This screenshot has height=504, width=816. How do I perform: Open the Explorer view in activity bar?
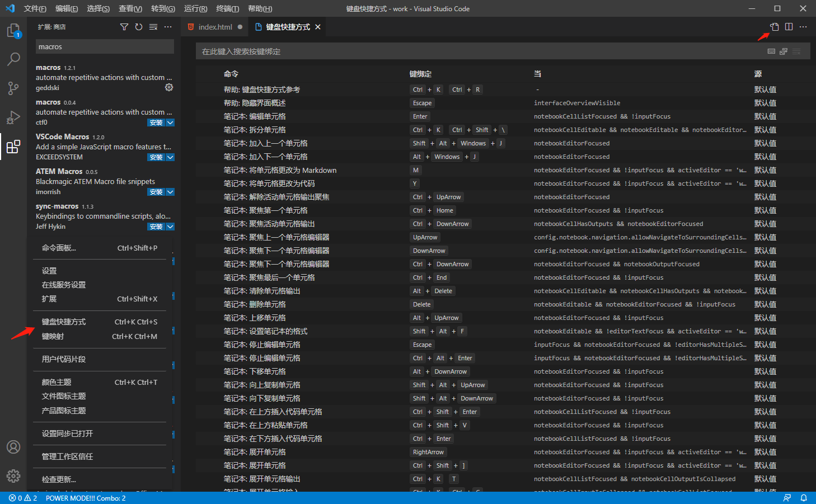coord(13,31)
